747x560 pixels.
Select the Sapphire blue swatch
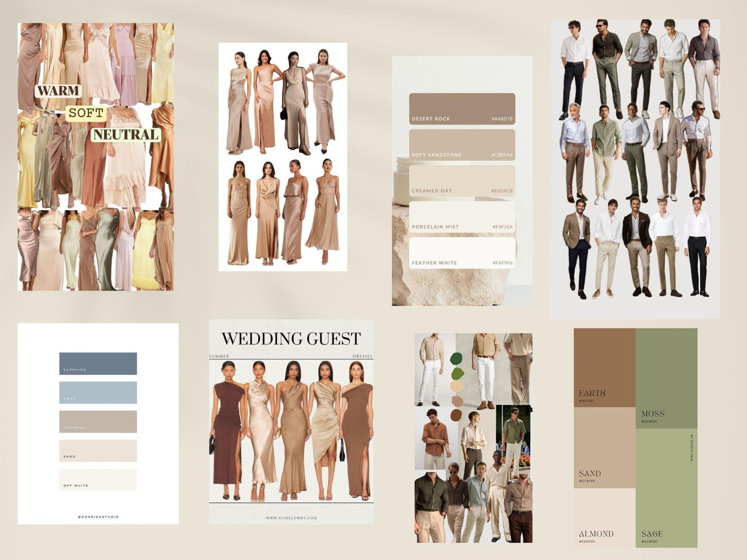point(98,363)
